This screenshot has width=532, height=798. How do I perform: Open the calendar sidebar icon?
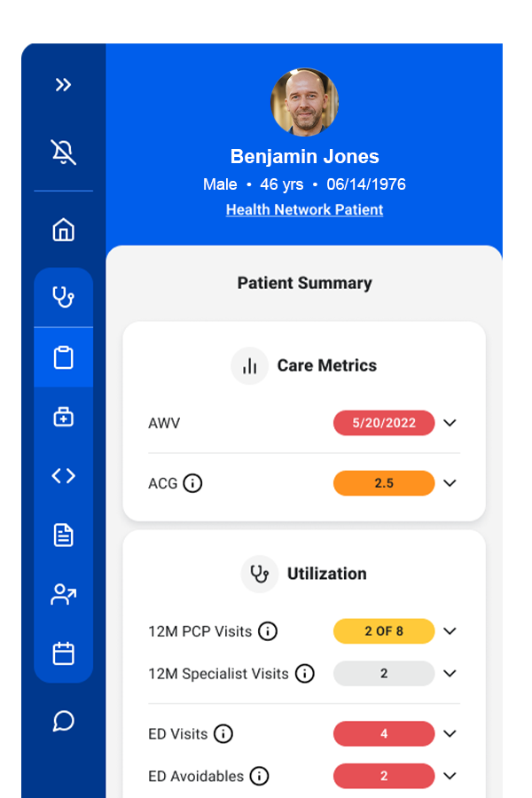pyautogui.click(x=63, y=653)
